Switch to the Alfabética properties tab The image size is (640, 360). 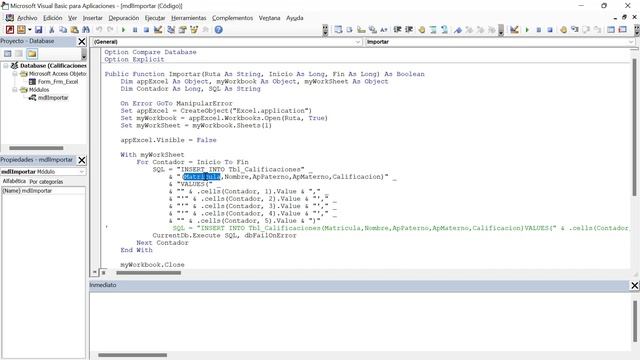pos(14,181)
